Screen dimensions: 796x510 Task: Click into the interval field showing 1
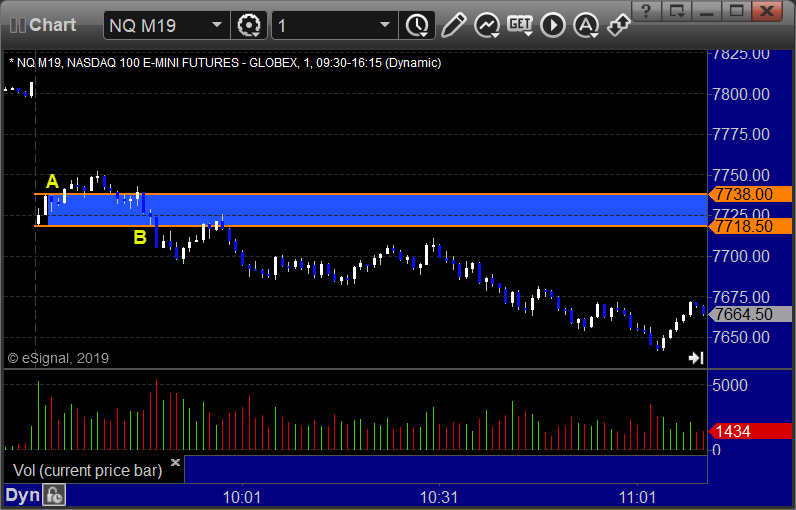click(335, 25)
